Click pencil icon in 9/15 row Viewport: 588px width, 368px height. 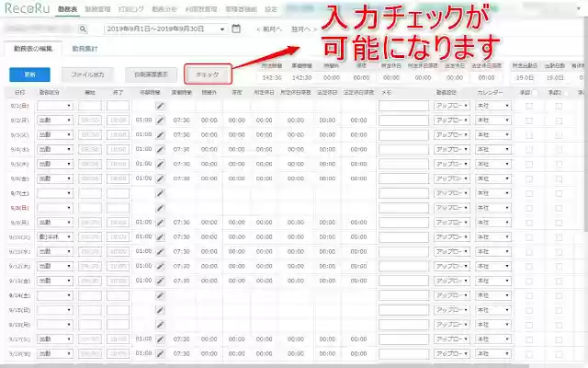click(160, 310)
